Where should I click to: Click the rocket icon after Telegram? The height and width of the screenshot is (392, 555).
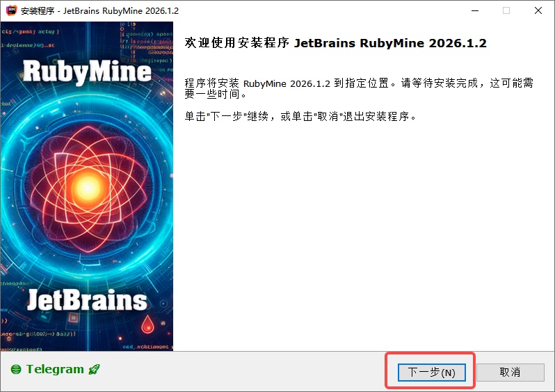click(x=94, y=369)
